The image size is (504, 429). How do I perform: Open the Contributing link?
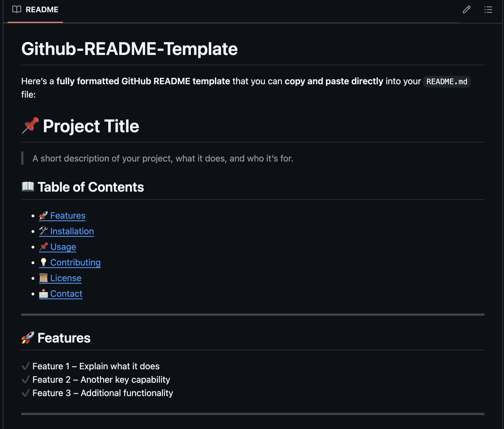(x=70, y=262)
